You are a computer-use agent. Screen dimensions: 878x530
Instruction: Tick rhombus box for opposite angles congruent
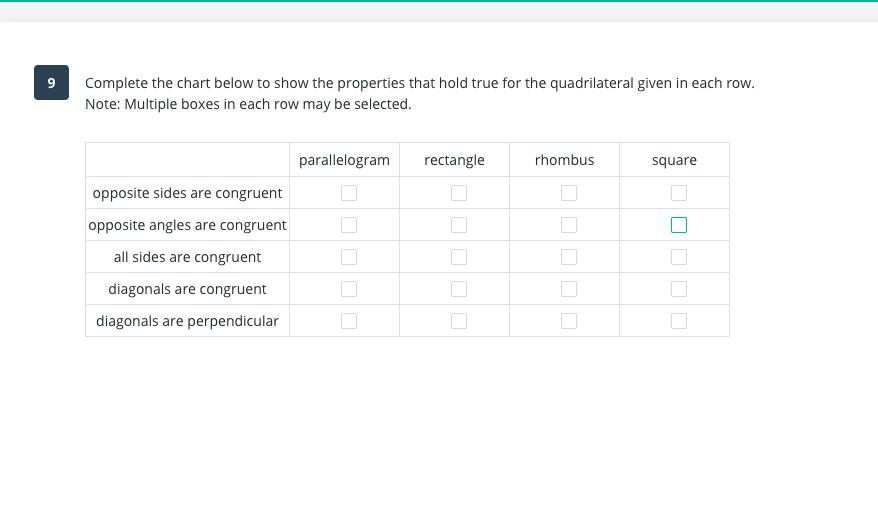[569, 225]
